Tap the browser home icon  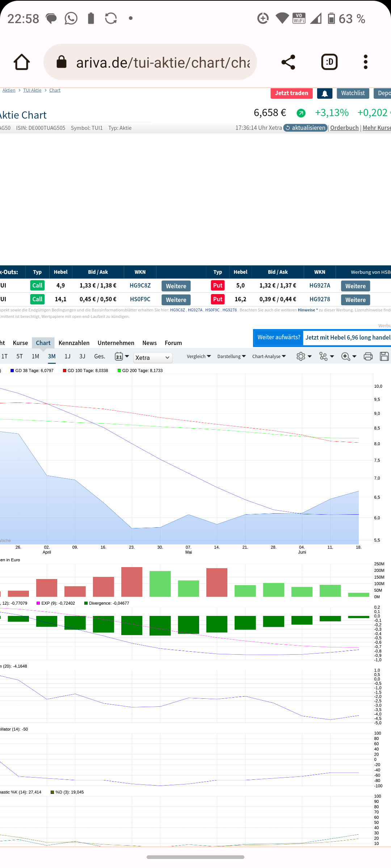point(22,62)
